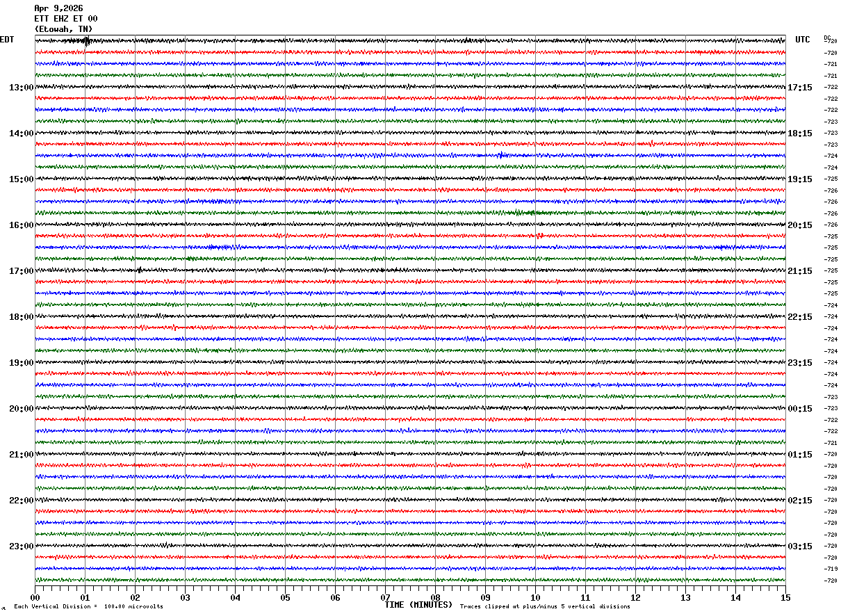
Task: Click the date text "Apr 9,2026"
Action: 58,8
